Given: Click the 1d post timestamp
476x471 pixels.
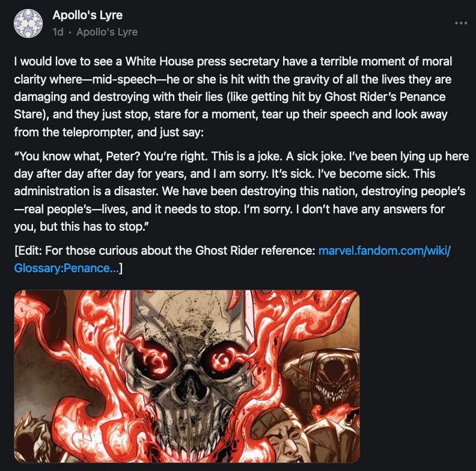Looking at the screenshot, I should click(58, 32).
